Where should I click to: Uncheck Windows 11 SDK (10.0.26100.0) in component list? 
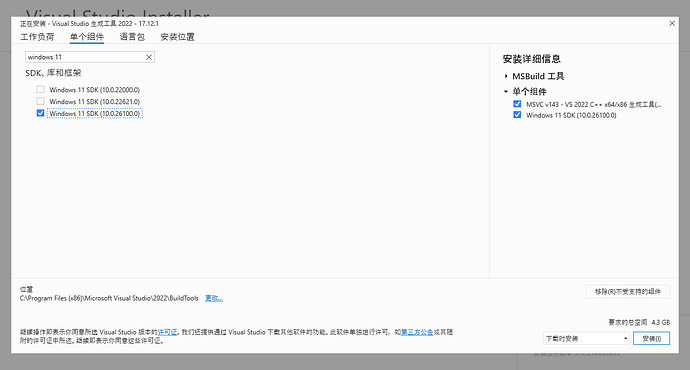click(40, 113)
